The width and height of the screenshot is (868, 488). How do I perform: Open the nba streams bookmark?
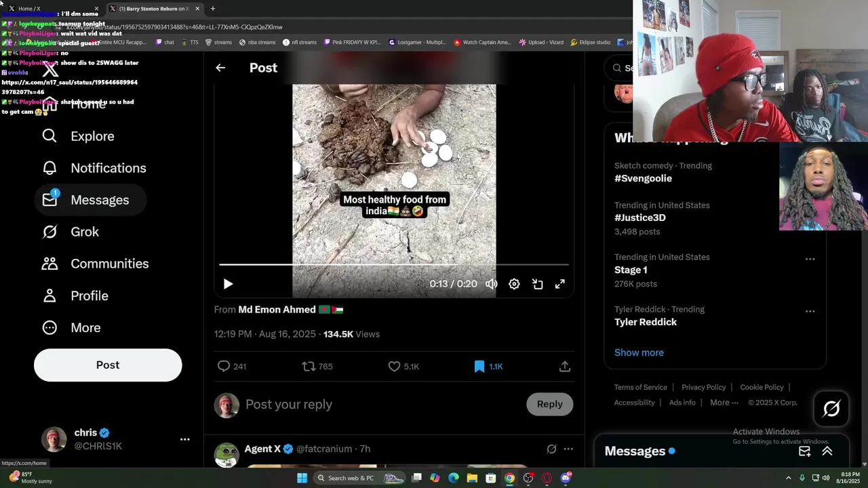(257, 42)
